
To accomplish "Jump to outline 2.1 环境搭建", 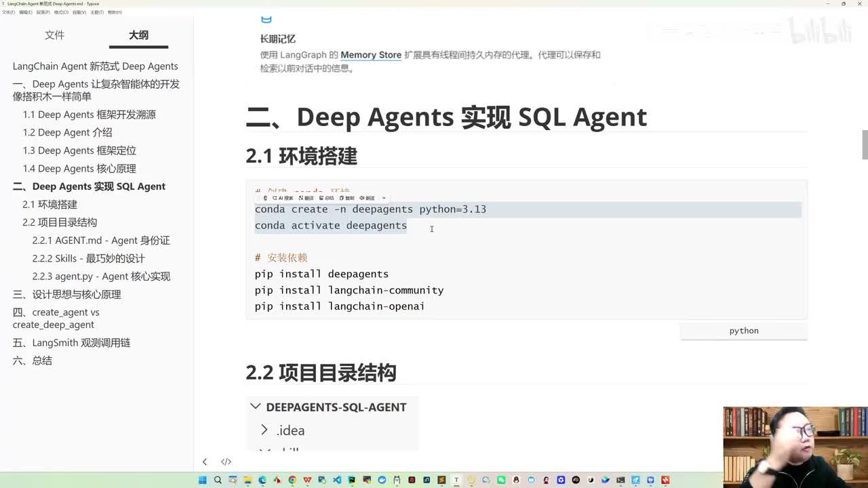I will coord(50,205).
